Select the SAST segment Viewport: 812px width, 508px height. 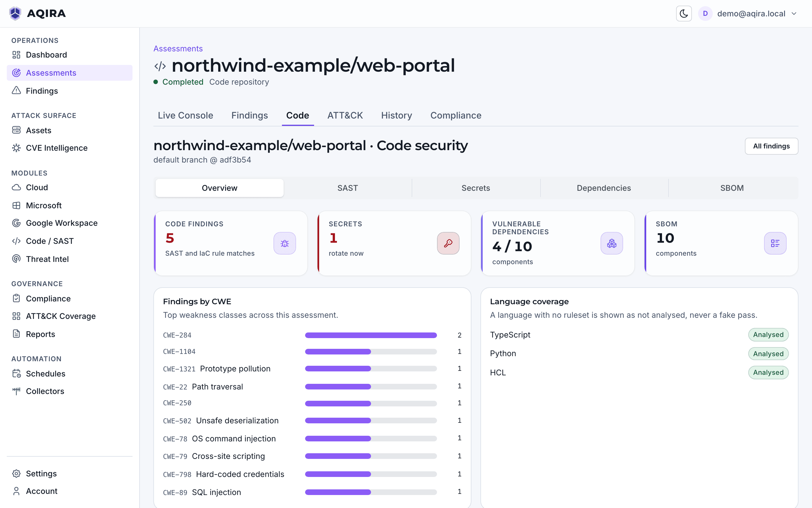pos(348,188)
